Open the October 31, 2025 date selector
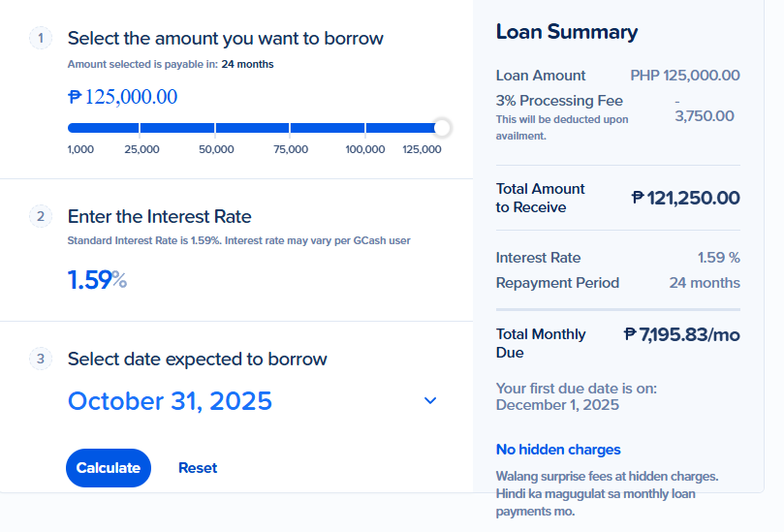Screen dimensions: 784x532 [x=253, y=400]
